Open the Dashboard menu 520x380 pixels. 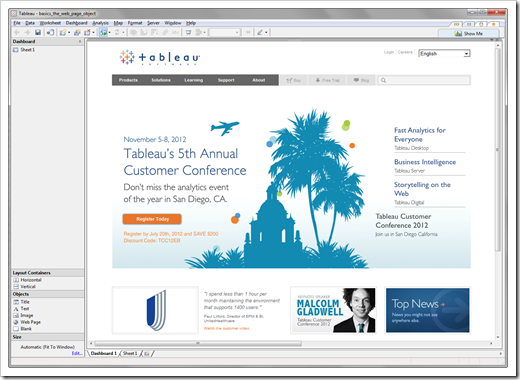[x=76, y=23]
